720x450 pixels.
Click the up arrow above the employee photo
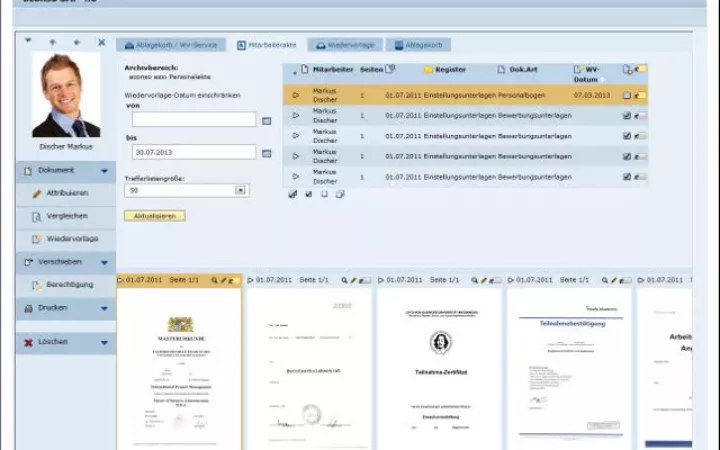pos(52,42)
